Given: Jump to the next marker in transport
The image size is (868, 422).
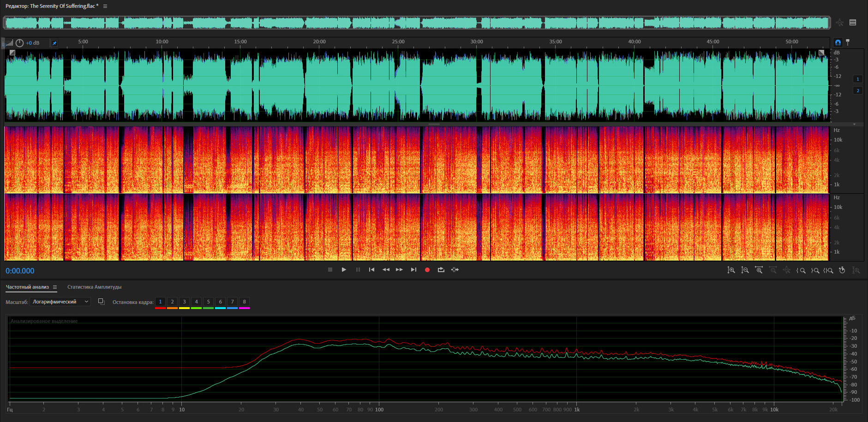Looking at the screenshot, I should click(x=413, y=270).
